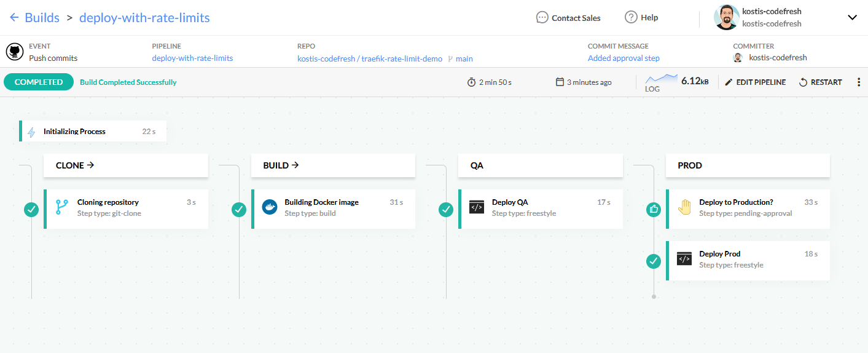Open the Deploy to Production? step
The height and width of the screenshot is (353, 868).
pyautogui.click(x=748, y=209)
